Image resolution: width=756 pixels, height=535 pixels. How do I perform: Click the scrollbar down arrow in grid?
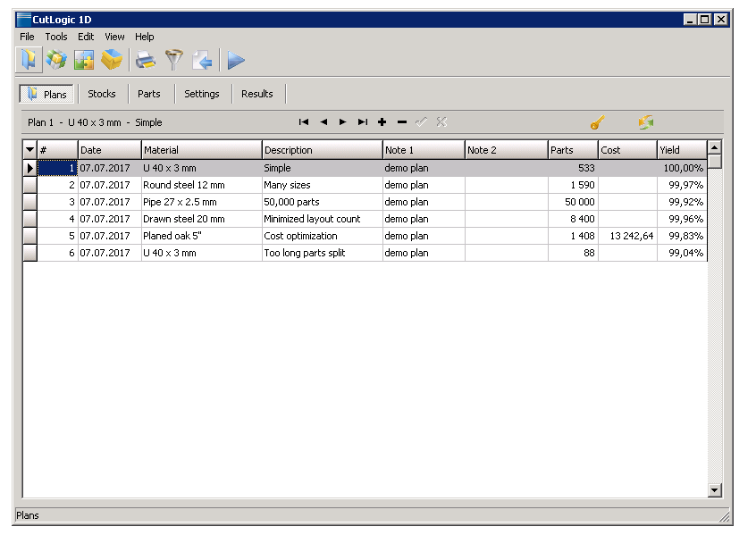(714, 489)
